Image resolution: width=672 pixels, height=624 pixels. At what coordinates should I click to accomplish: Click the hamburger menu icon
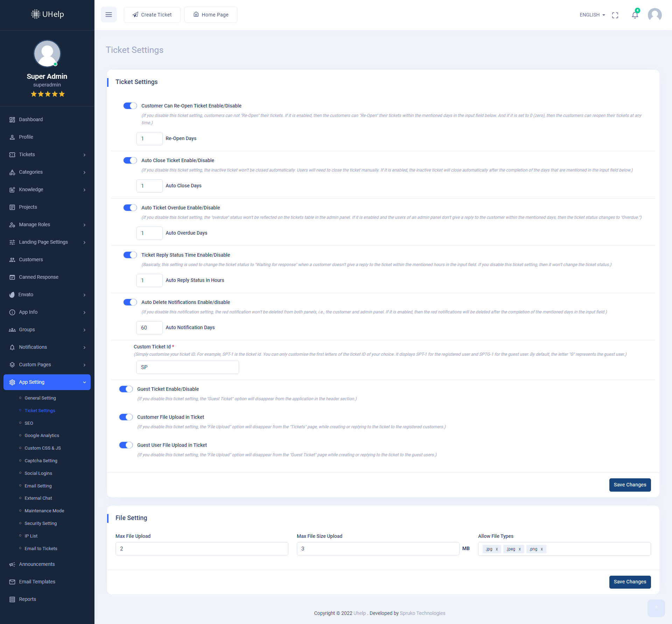[108, 15]
